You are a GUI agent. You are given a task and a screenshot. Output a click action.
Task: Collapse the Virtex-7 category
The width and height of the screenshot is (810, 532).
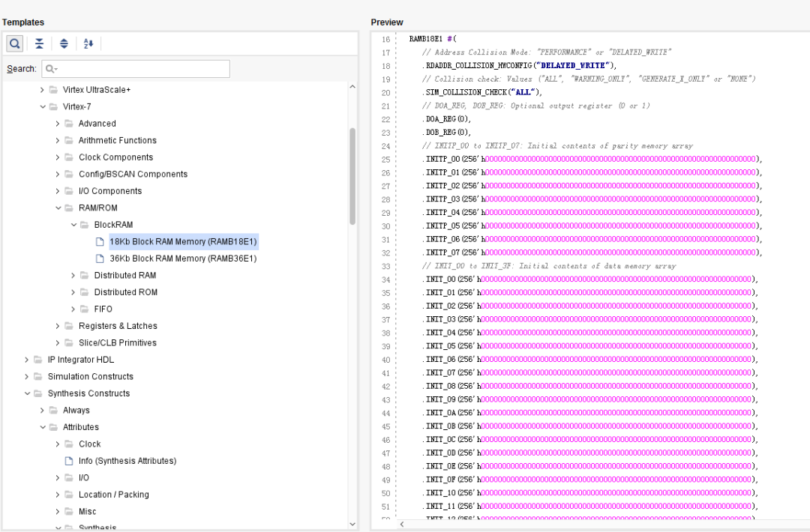[43, 106]
